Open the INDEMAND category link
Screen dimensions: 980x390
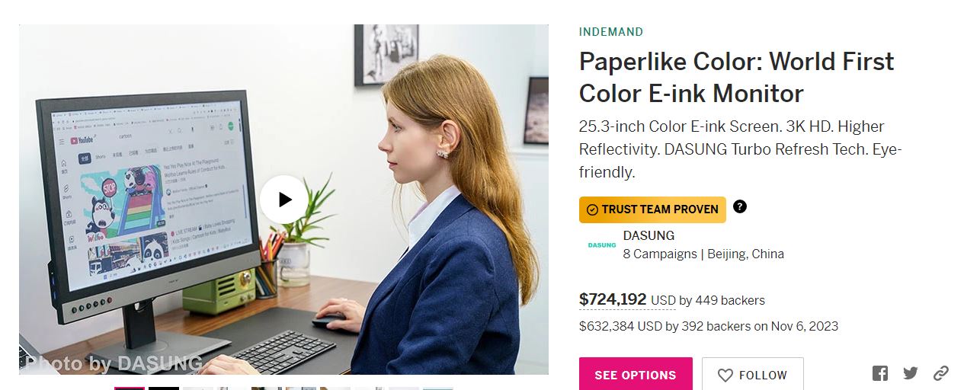611,32
